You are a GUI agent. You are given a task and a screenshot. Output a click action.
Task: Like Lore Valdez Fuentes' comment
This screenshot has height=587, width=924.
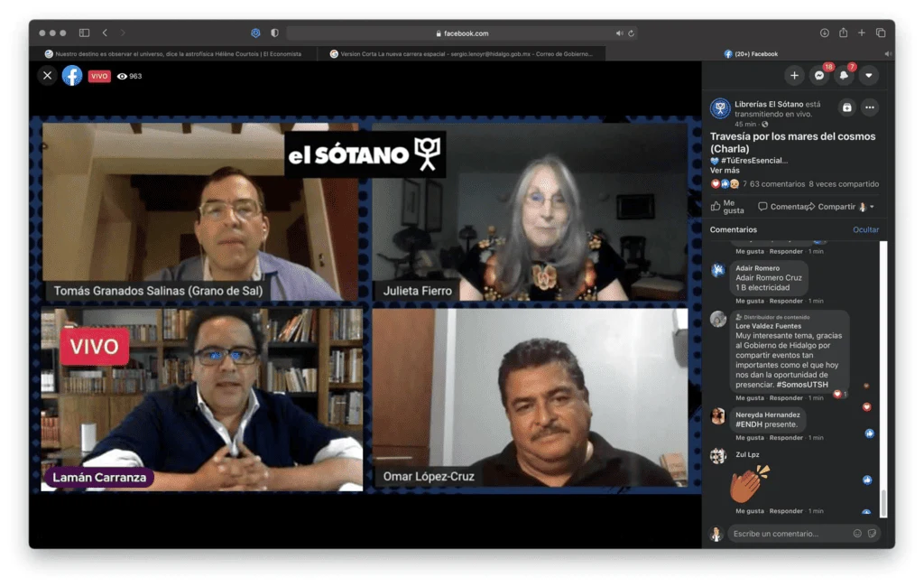pos(750,397)
